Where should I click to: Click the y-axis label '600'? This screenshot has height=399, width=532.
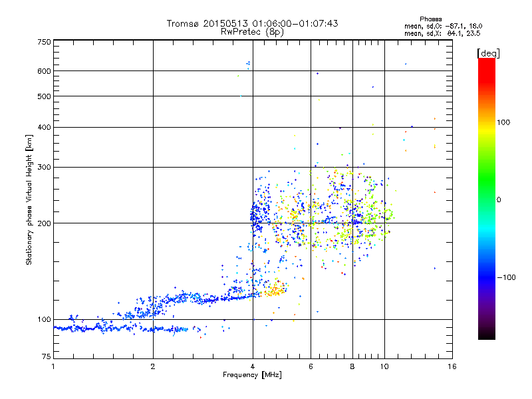pos(44,71)
